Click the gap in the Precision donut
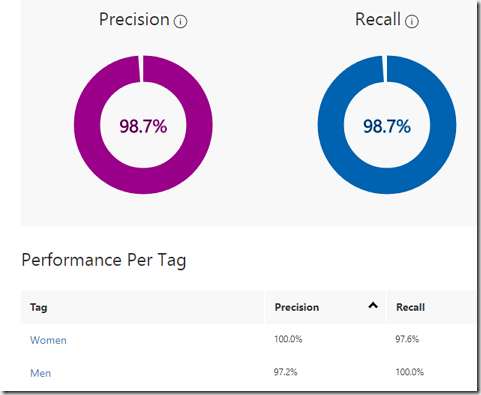Screen dimensions: 481x395 click(141, 68)
